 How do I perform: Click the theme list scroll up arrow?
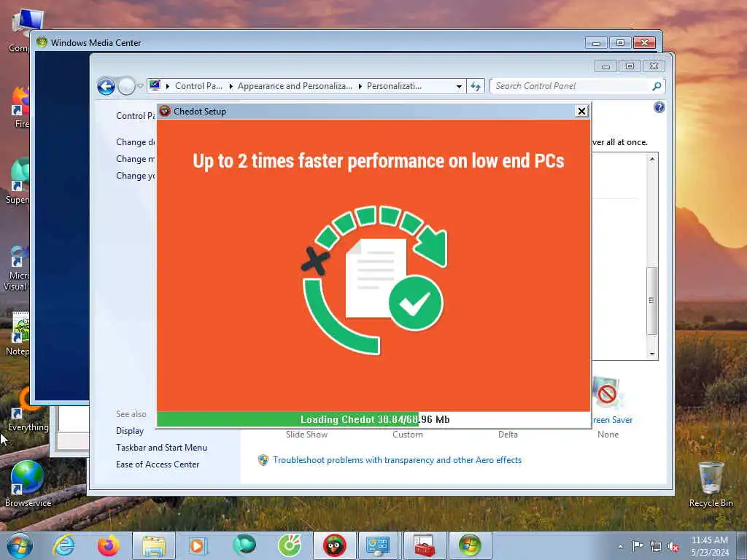(x=651, y=160)
